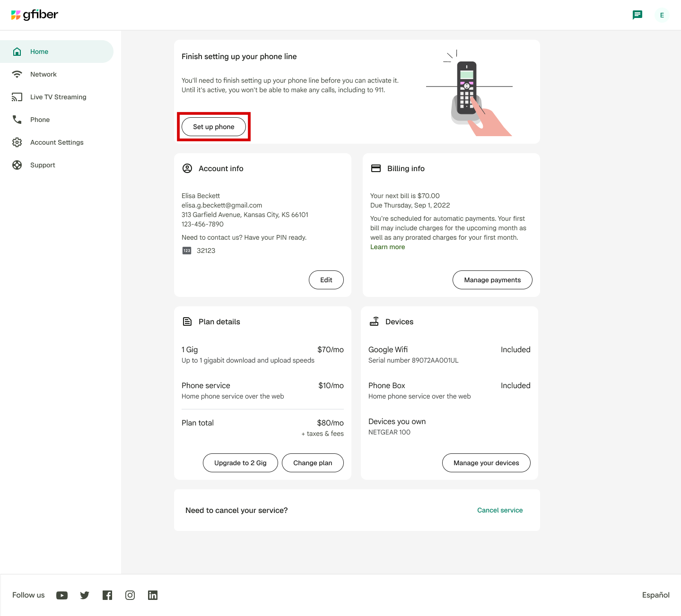This screenshot has width=681, height=616.
Task: Click the Account Settings gear icon
Action: point(17,142)
